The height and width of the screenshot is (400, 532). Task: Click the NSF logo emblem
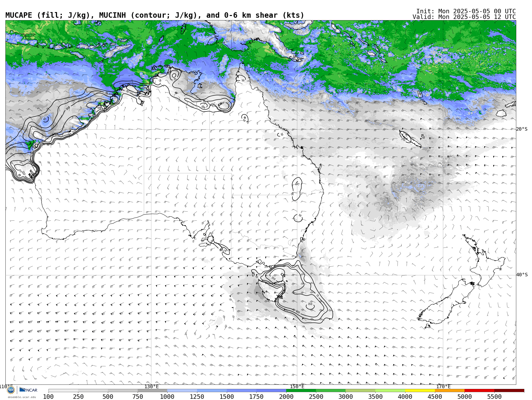pos(11,390)
